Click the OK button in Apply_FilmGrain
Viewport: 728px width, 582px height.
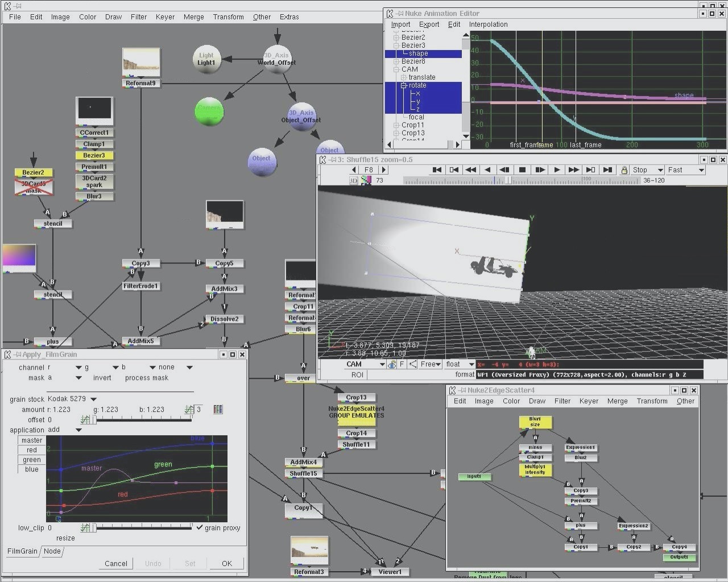pos(227,563)
